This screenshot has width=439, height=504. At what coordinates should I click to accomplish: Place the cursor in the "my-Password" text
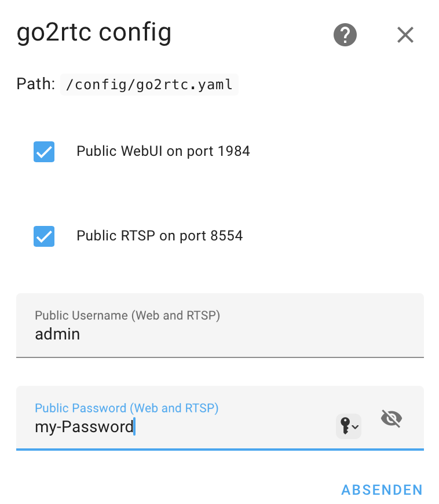click(84, 428)
